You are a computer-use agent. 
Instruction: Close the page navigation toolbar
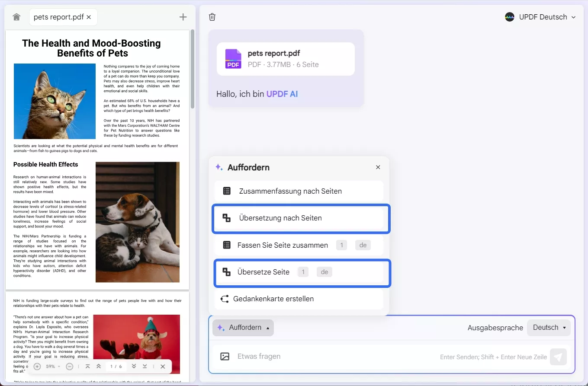[x=163, y=367]
